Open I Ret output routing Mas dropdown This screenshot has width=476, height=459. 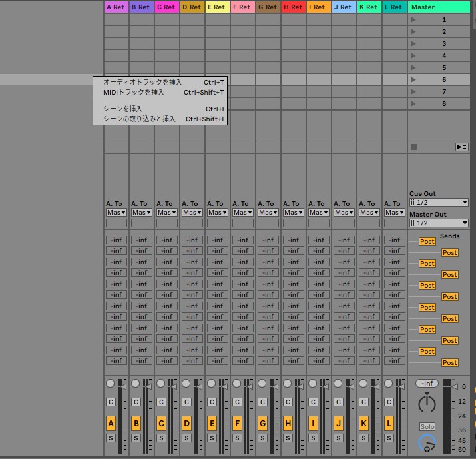(319, 213)
